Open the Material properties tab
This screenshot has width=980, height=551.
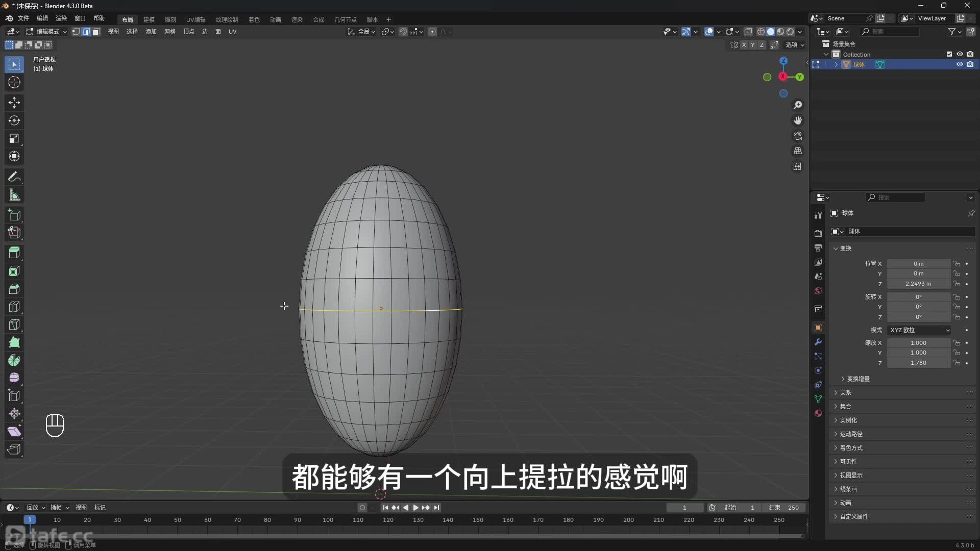tap(818, 413)
